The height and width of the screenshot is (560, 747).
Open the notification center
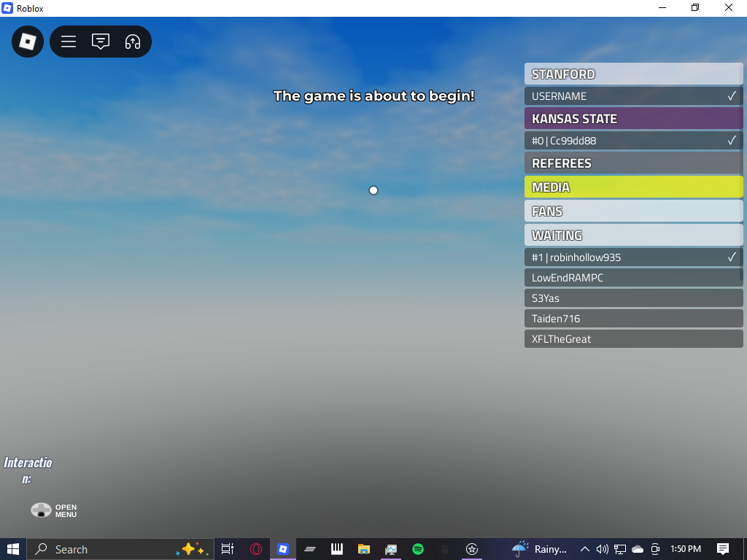pyautogui.click(x=723, y=549)
